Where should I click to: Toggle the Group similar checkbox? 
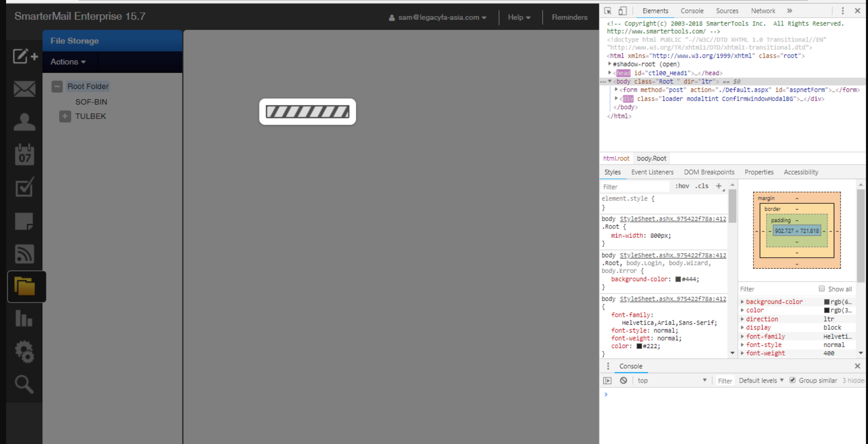click(x=792, y=380)
